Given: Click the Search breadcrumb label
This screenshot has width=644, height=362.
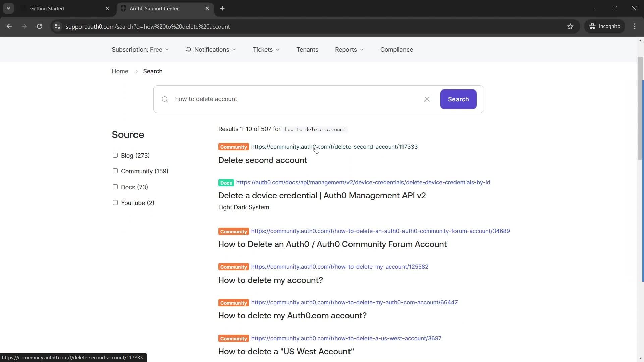Looking at the screenshot, I should tap(153, 71).
